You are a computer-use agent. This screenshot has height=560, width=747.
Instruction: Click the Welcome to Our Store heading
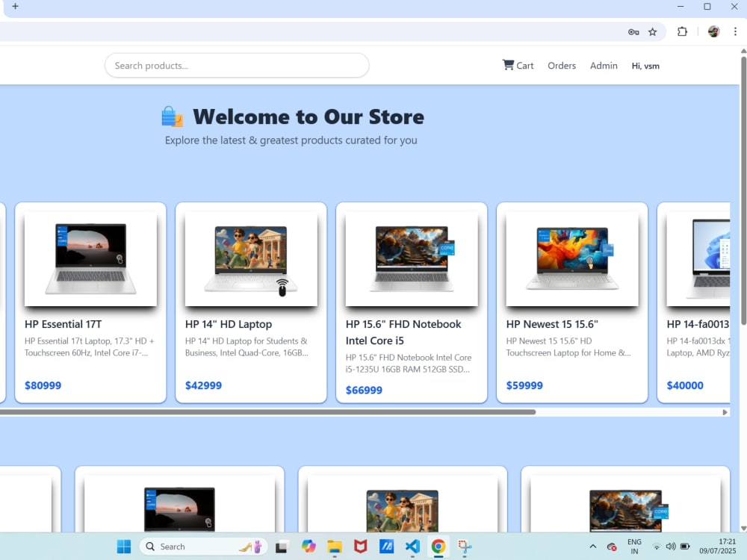[x=309, y=117]
